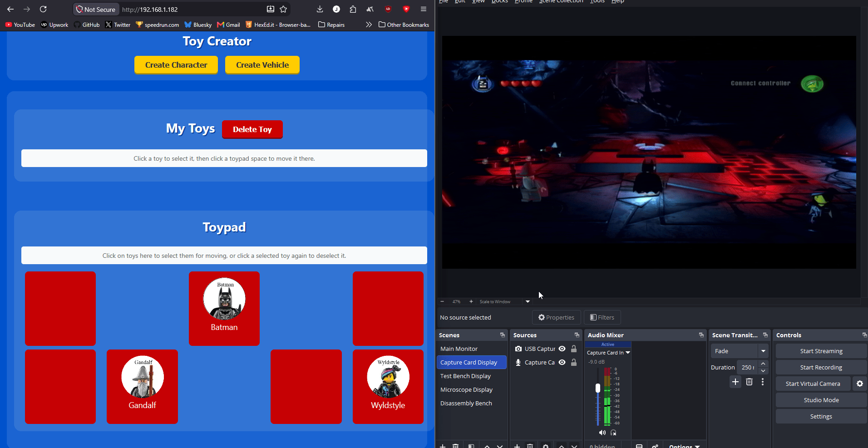Click the Create Vehicle button

(262, 65)
